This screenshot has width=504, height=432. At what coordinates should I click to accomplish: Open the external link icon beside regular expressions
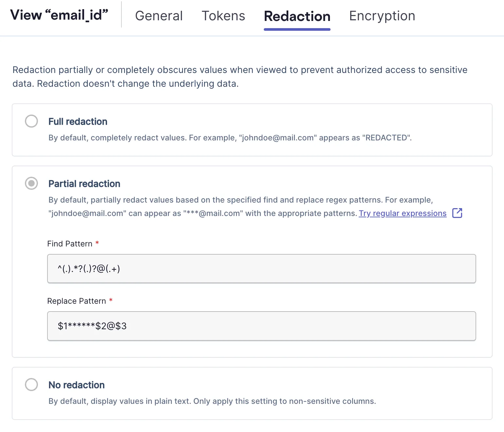pos(457,213)
